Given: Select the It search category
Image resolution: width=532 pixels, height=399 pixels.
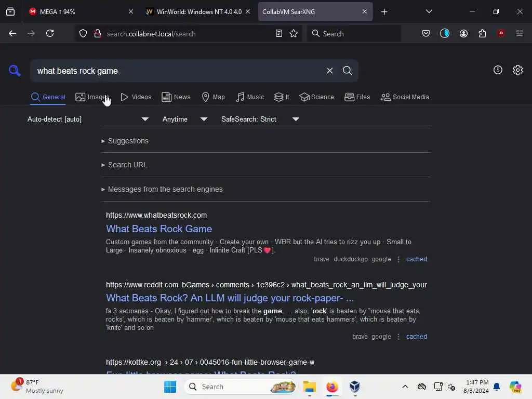Looking at the screenshot, I should point(282,97).
